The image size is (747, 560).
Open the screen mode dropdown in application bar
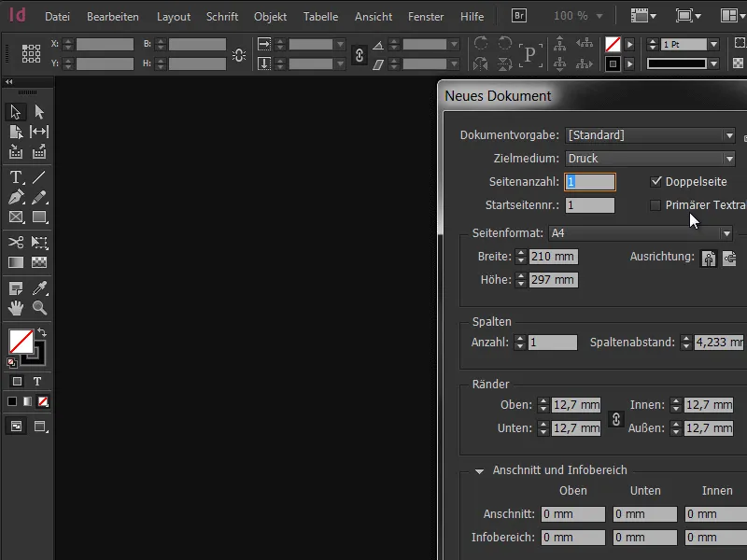tap(688, 16)
